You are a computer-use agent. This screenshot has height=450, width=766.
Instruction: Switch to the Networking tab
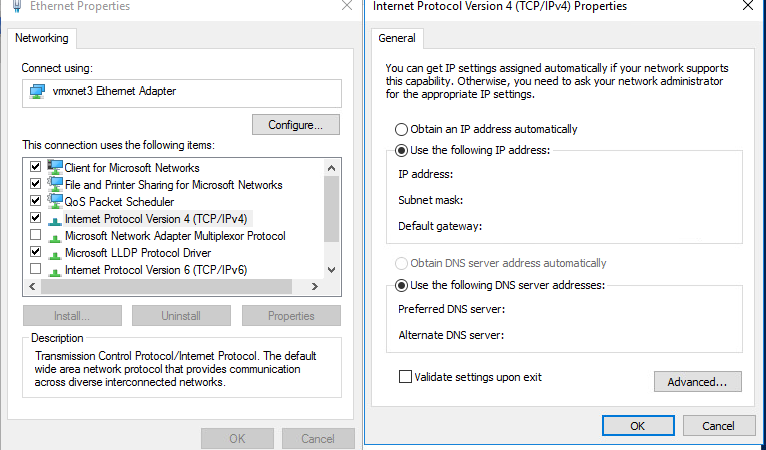tap(42, 38)
